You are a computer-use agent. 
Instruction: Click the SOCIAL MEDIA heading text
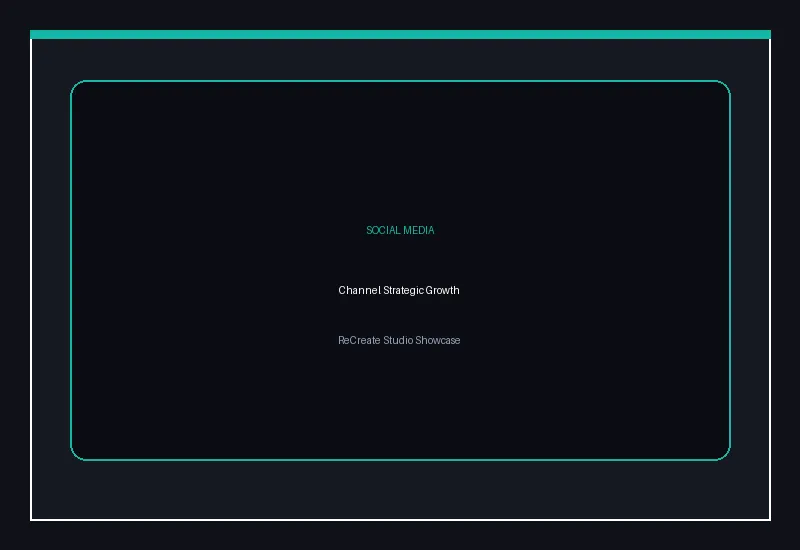[400, 230]
